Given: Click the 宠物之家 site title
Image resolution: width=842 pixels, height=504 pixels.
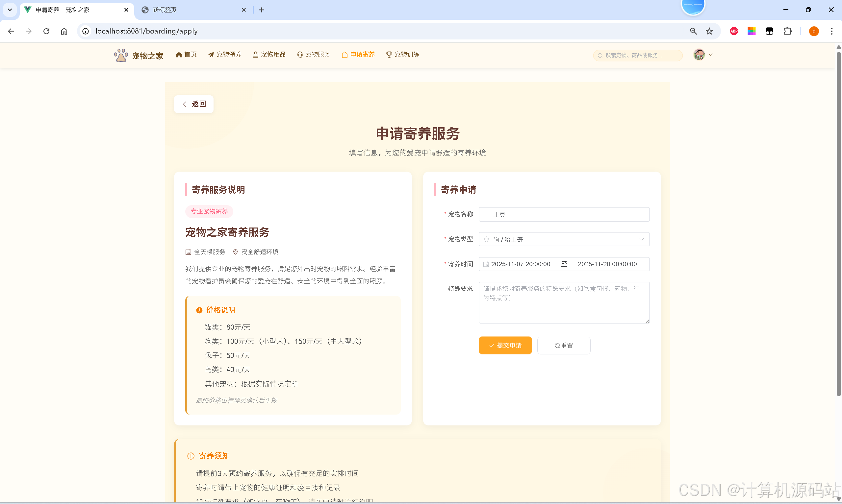Looking at the screenshot, I should 148,56.
